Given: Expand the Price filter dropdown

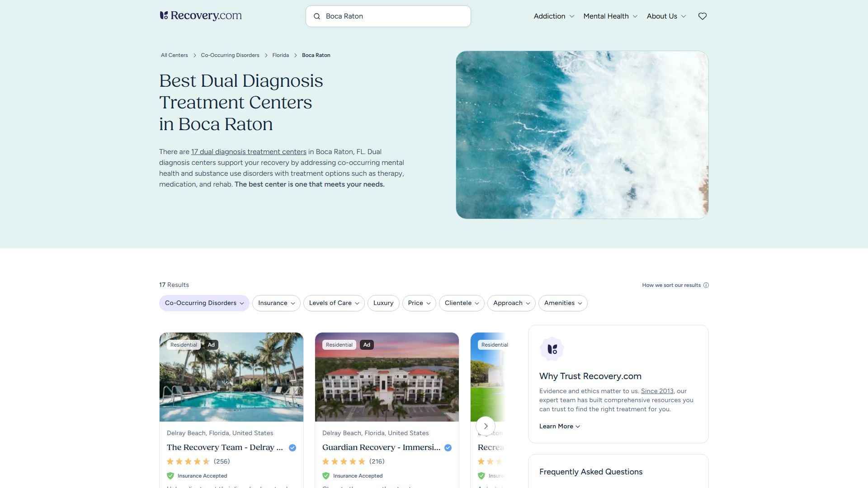Looking at the screenshot, I should tap(419, 303).
